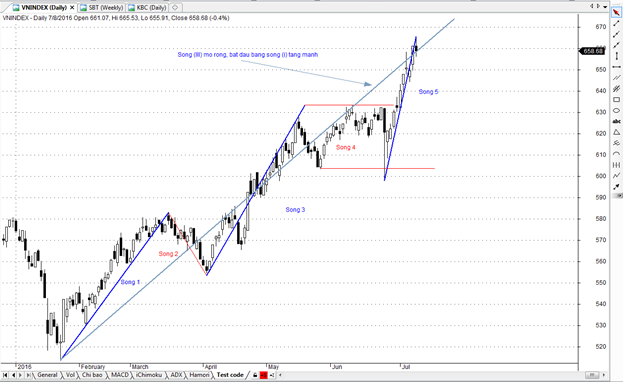Switch to the KBC (Daily) chart tab
The height and width of the screenshot is (384, 623).
pyautogui.click(x=147, y=8)
